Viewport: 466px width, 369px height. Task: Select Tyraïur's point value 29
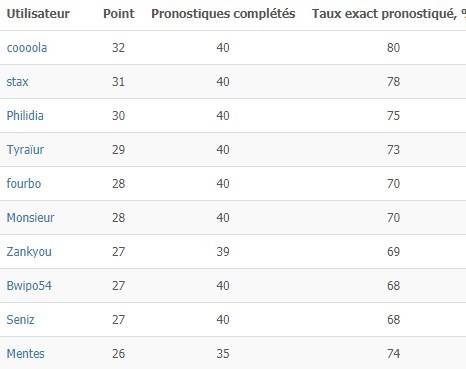(118, 150)
